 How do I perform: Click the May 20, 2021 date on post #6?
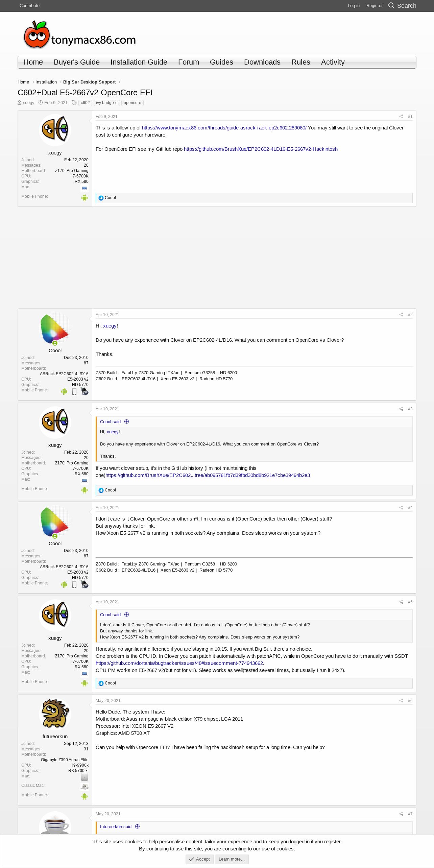point(108,701)
